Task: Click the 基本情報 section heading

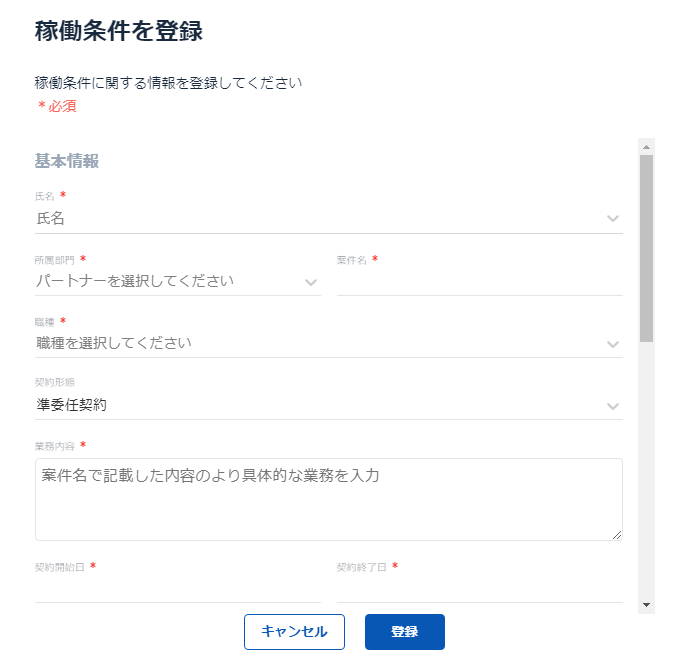Action: point(66,161)
